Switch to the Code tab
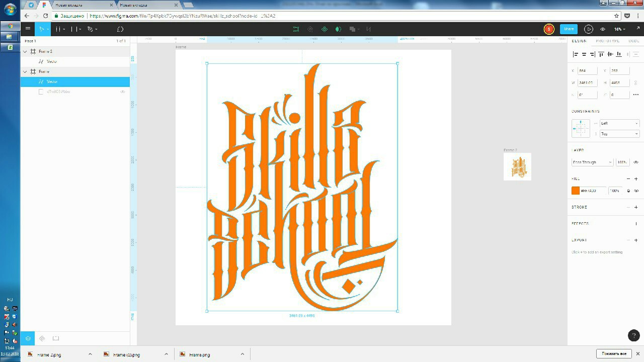 point(633,41)
